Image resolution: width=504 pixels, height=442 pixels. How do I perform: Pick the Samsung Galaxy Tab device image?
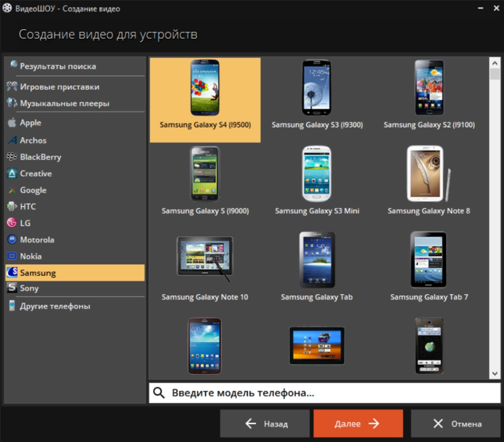317,260
